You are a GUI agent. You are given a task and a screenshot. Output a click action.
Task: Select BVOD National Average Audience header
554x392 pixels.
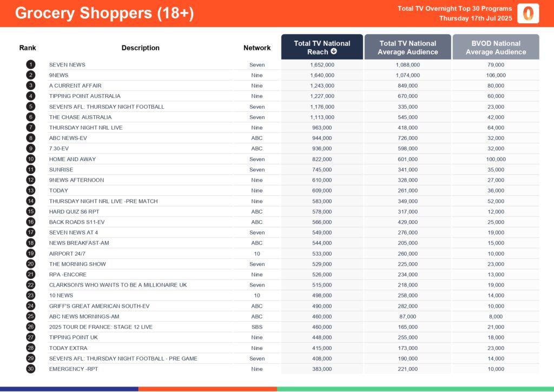[496, 47]
